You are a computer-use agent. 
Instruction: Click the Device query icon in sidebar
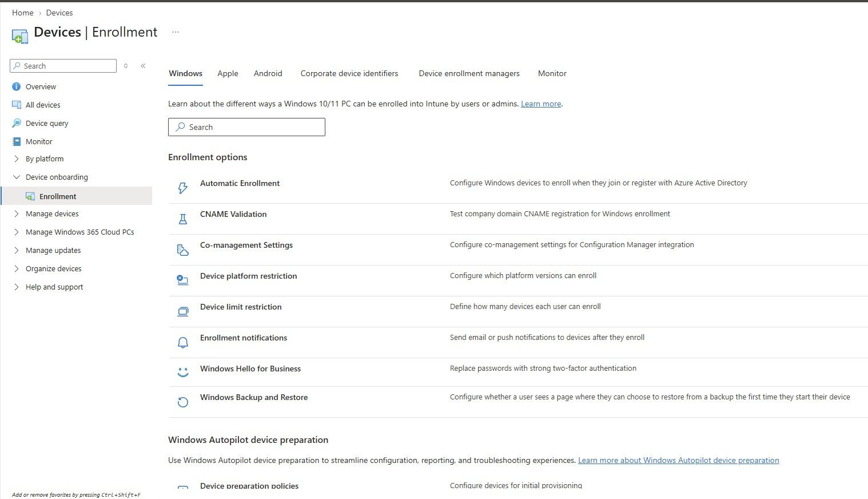coord(16,124)
